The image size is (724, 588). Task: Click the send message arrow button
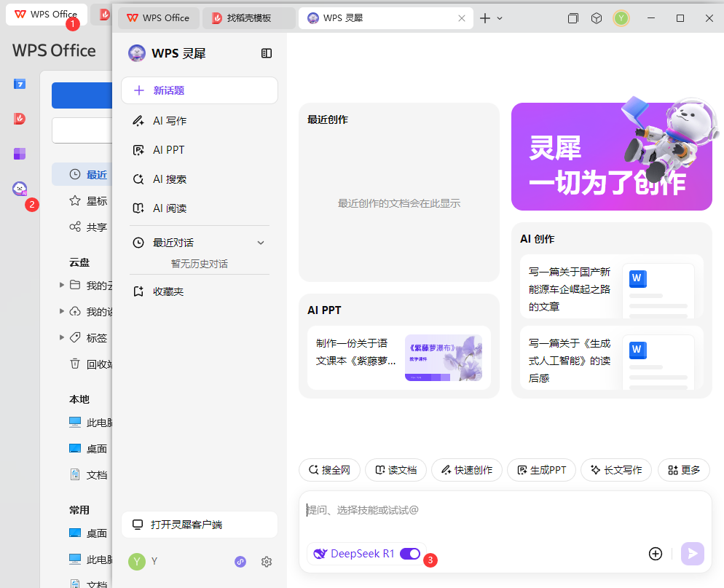click(x=693, y=553)
